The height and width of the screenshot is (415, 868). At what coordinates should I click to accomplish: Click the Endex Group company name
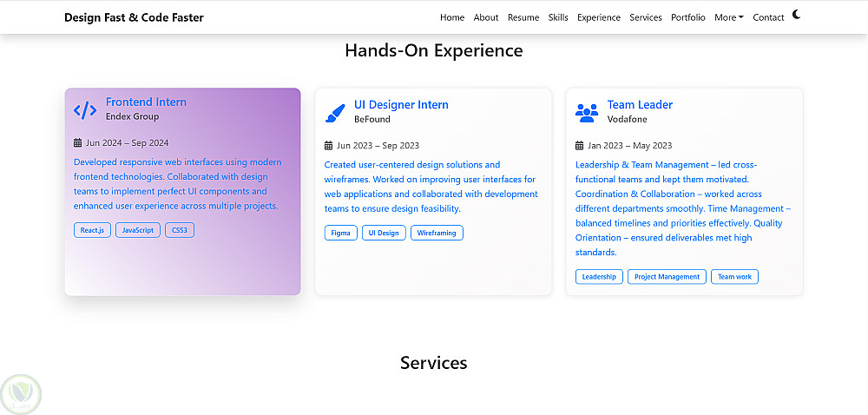(132, 116)
